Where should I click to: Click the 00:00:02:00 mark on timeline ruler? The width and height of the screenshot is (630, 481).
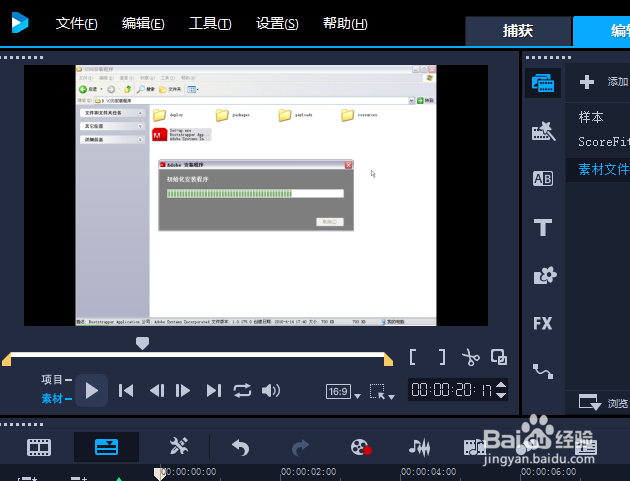point(309,471)
